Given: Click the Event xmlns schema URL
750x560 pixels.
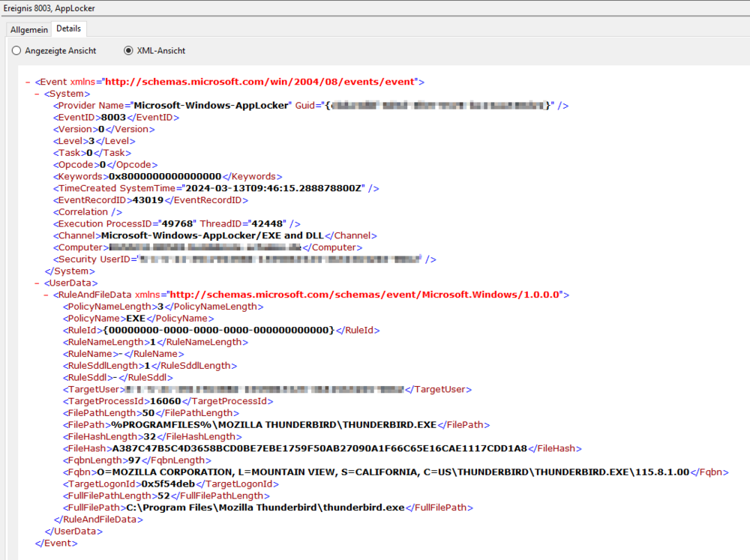Looking at the screenshot, I should click(x=261, y=82).
